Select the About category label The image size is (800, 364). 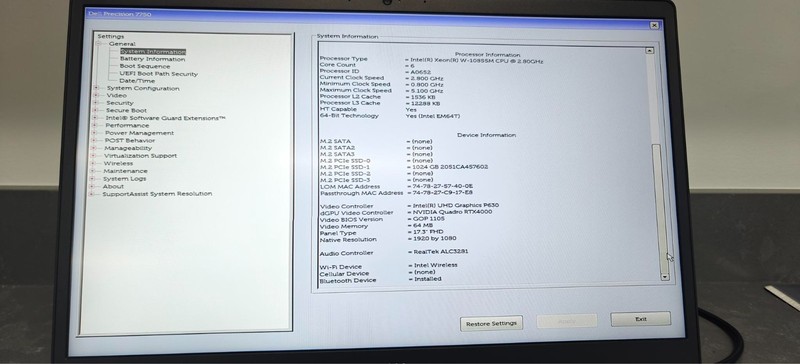coord(113,186)
